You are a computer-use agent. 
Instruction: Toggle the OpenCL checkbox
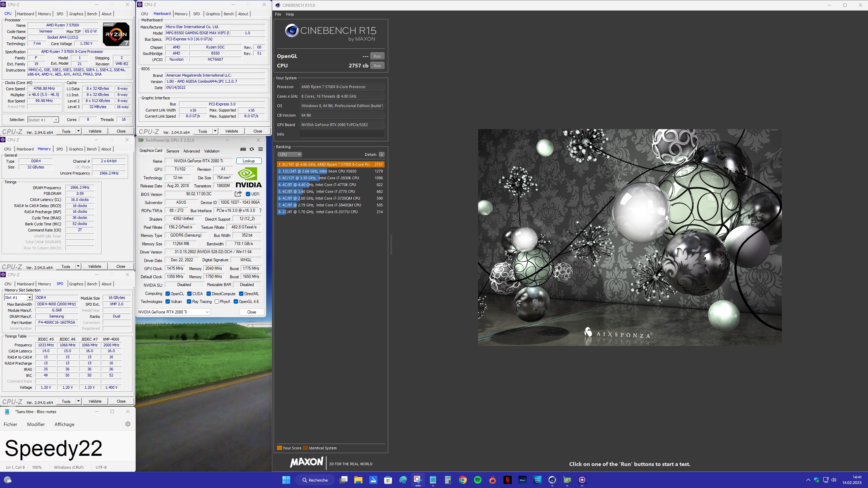click(167, 294)
